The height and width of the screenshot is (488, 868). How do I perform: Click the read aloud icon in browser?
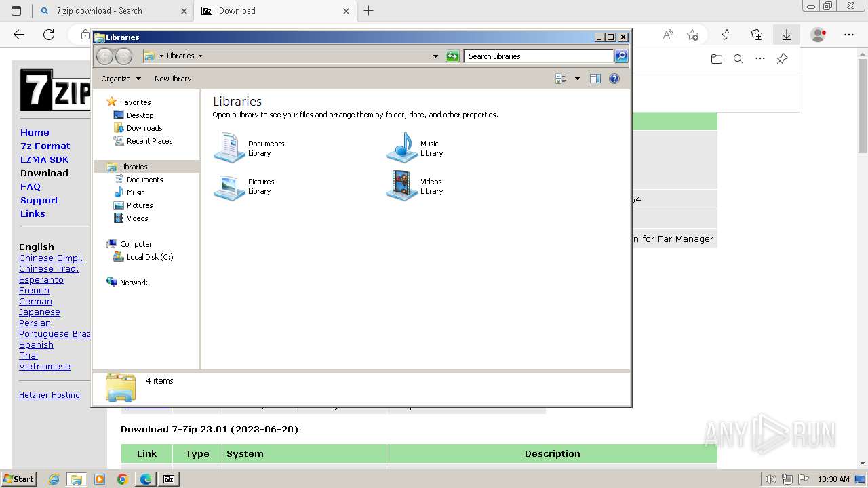(x=668, y=35)
